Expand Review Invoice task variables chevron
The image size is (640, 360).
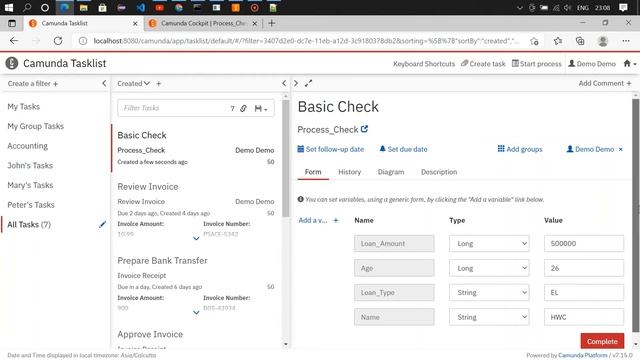point(196,238)
